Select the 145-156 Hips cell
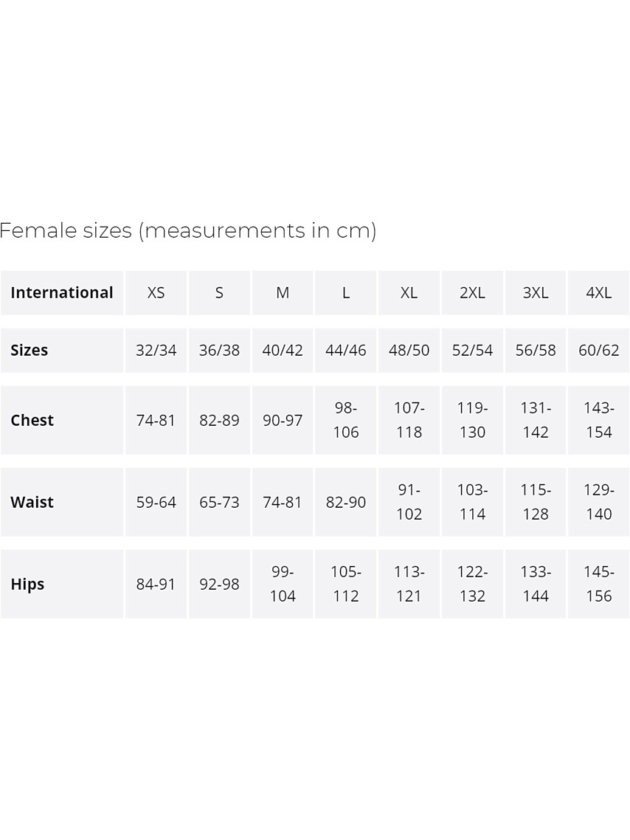This screenshot has height=840, width=630. 598,584
